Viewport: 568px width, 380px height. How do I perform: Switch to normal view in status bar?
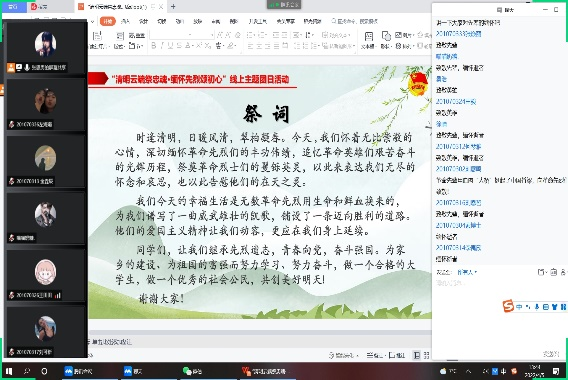(417, 355)
